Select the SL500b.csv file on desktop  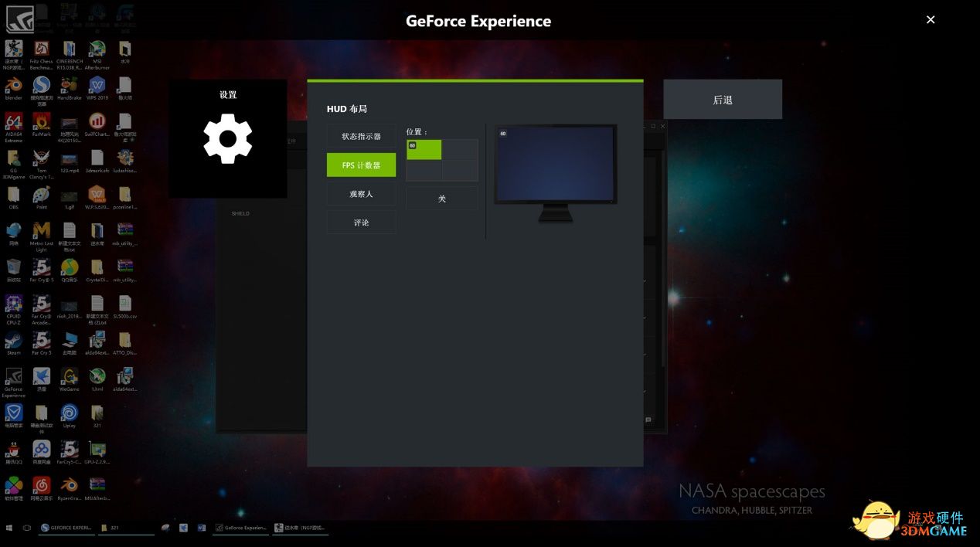click(124, 307)
